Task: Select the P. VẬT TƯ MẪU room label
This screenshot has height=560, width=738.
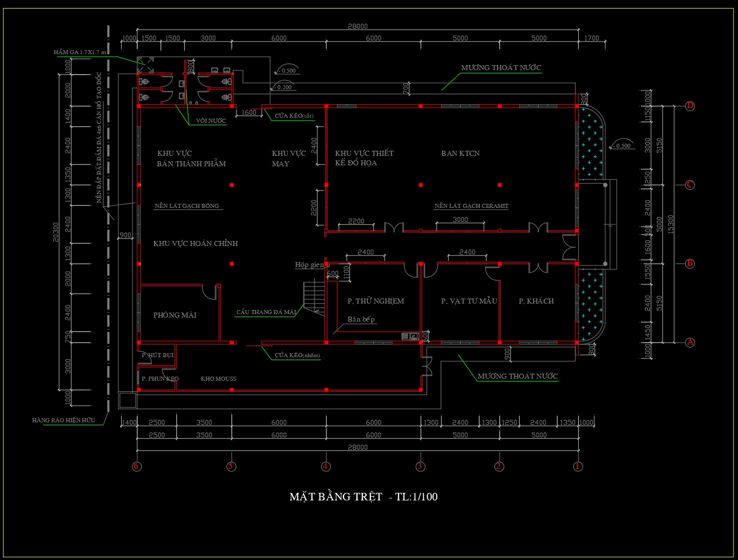Action: point(469,301)
